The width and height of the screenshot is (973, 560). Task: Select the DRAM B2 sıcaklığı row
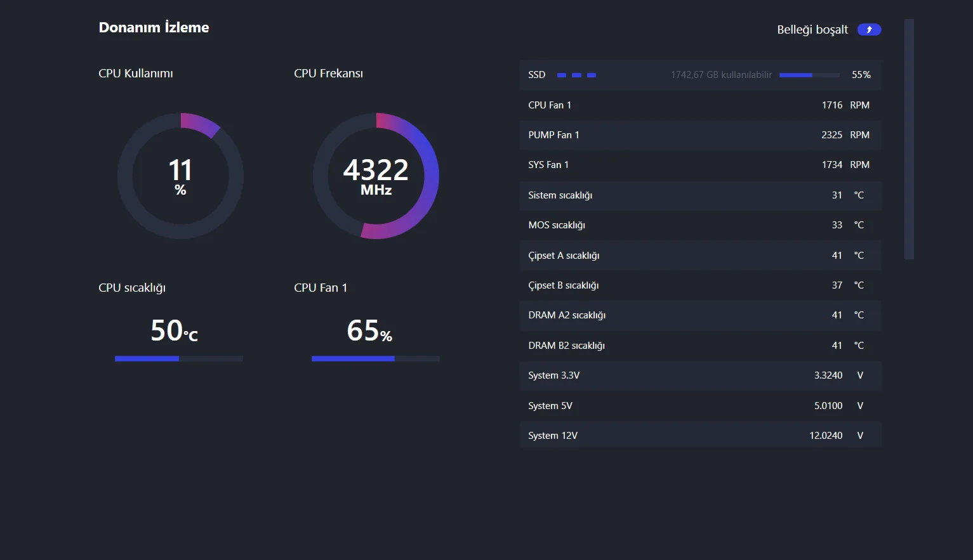click(x=699, y=346)
